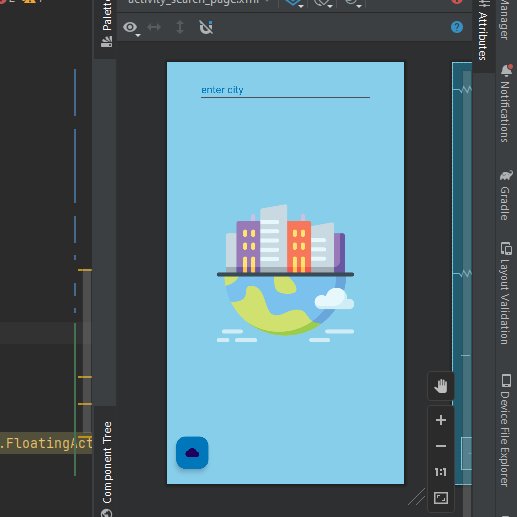Select the city globe image in preview
This screenshot has height=517, width=517.
285,272
